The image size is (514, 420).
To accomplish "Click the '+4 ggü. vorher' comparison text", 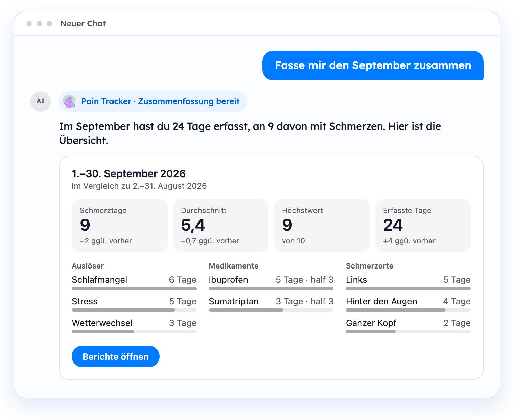I will pos(409,241).
